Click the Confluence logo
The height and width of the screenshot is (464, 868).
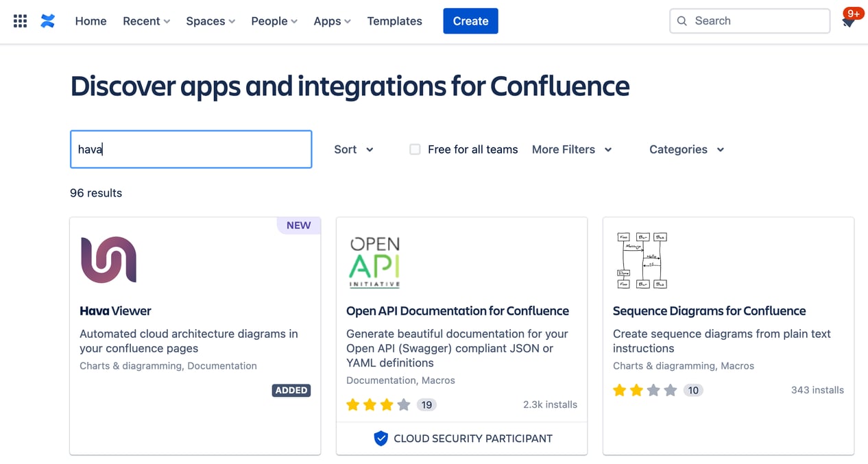(47, 21)
